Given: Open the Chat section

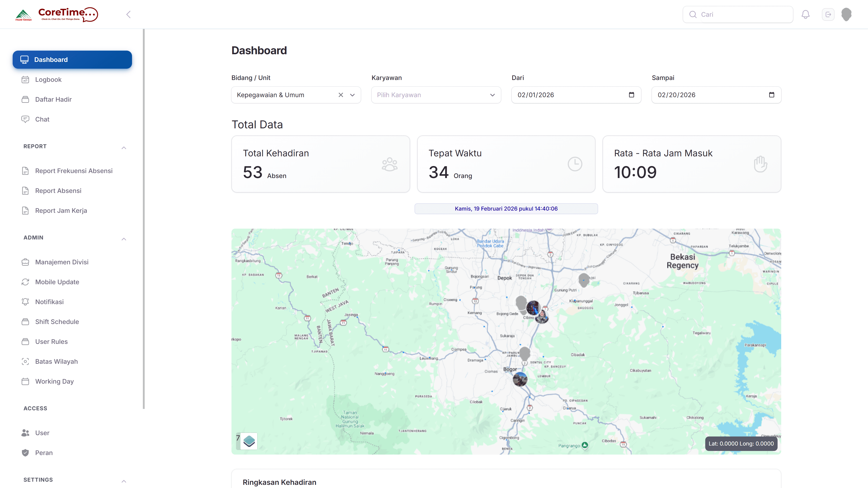Looking at the screenshot, I should 42,119.
